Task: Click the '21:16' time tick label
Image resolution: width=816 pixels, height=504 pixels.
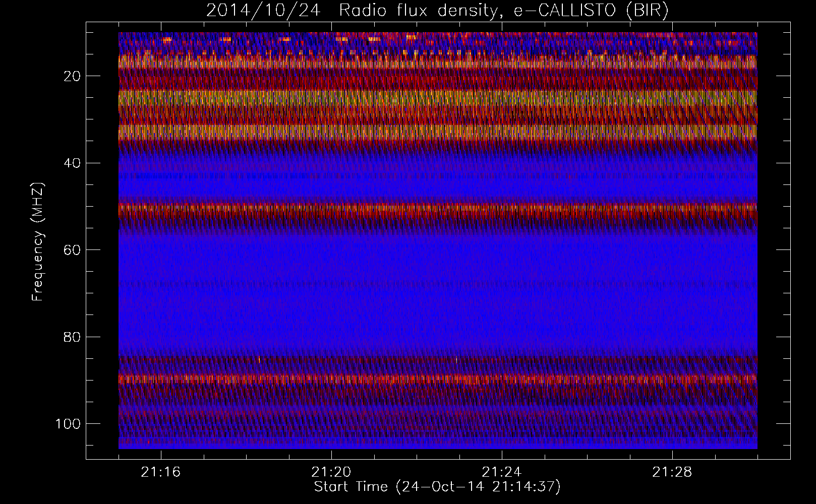Action: 161,472
